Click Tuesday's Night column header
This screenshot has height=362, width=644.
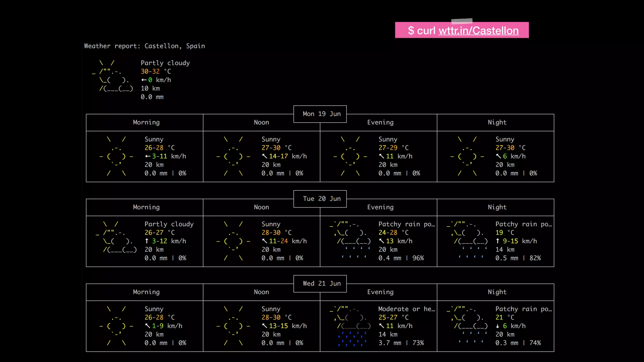[497, 207]
